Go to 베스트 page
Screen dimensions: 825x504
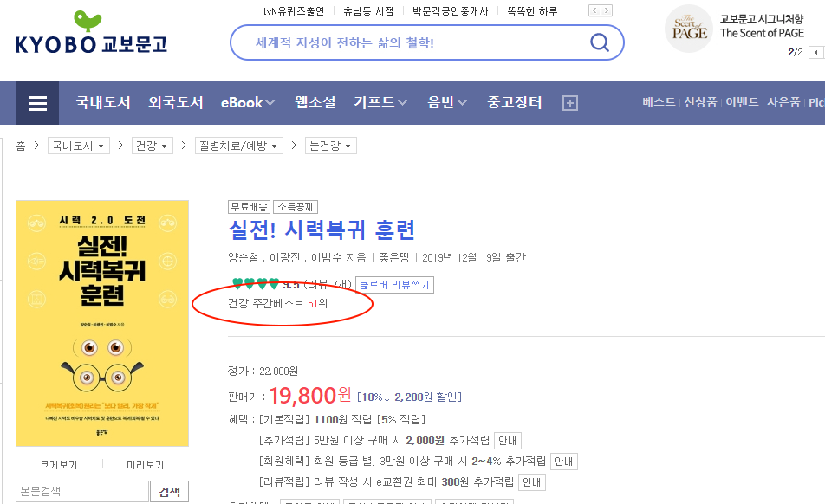click(659, 102)
